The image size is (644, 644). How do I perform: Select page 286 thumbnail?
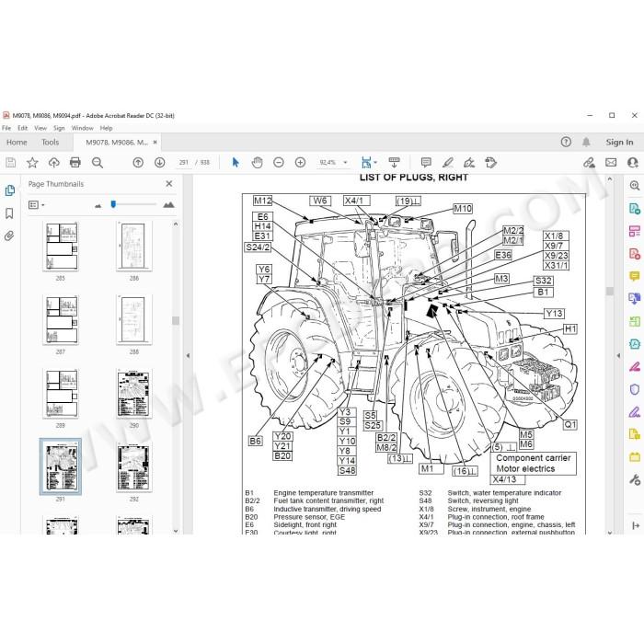pos(134,246)
